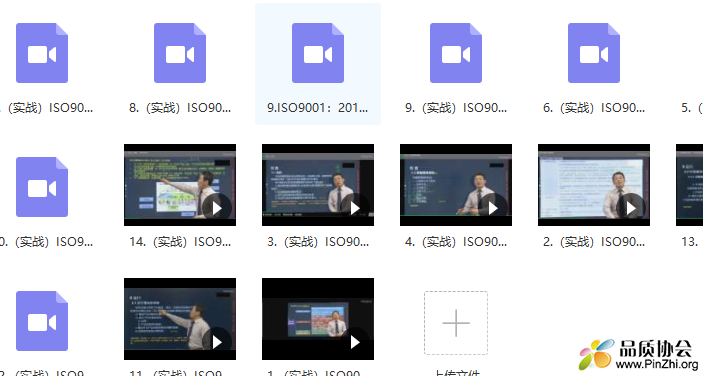Play the video "2. (实战) ISO90..."
Image resolution: width=703 pixels, height=376 pixels.
[x=631, y=208]
